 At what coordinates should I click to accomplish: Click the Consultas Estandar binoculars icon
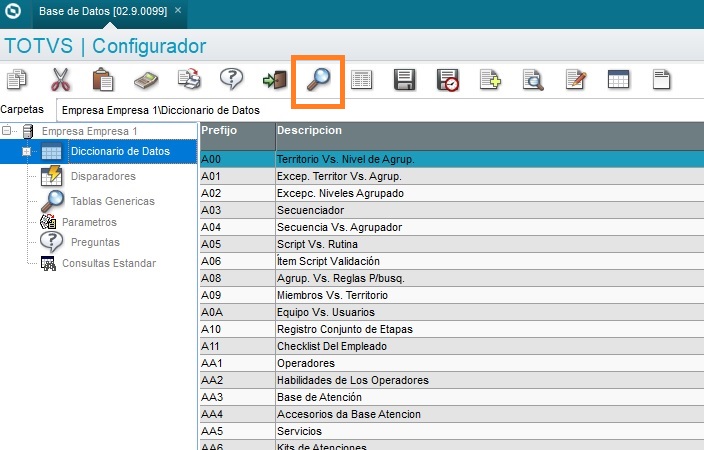(48, 263)
